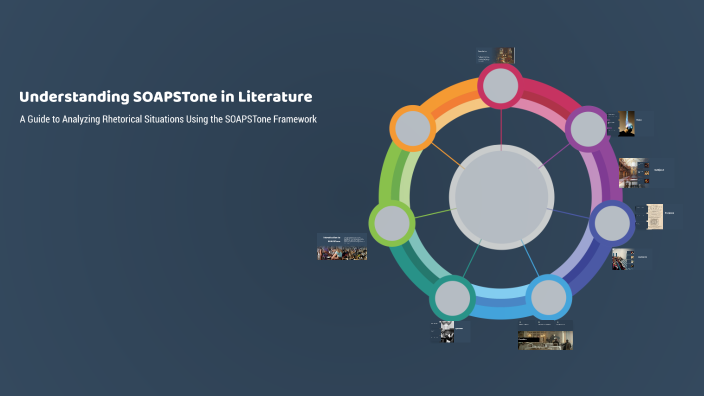Open the slide with beige room photo
The height and width of the screenshot is (396, 704).
tap(545, 335)
